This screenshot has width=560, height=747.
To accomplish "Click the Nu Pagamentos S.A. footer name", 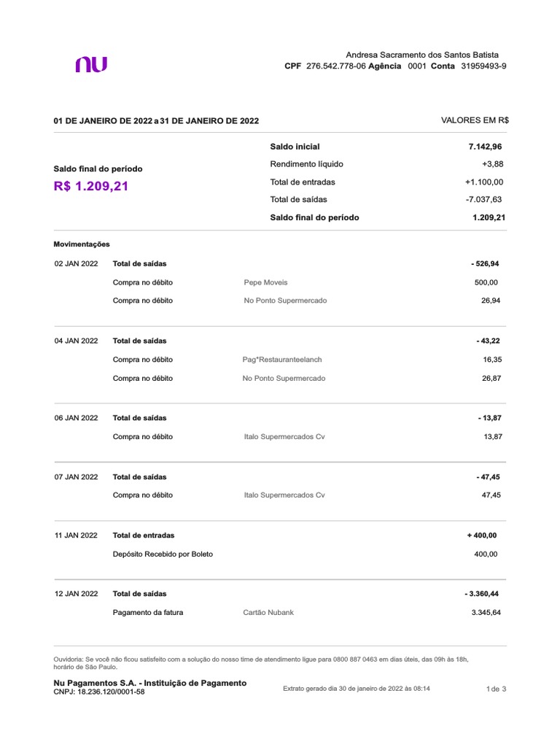I will (150, 683).
